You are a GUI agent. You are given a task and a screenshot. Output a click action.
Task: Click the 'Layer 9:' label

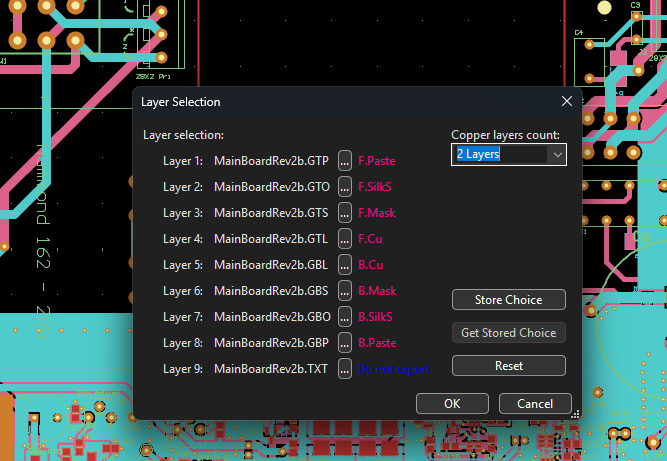pos(182,369)
